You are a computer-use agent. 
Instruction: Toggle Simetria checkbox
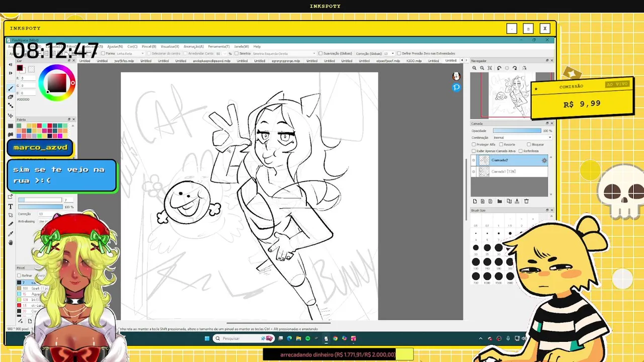(x=236, y=53)
